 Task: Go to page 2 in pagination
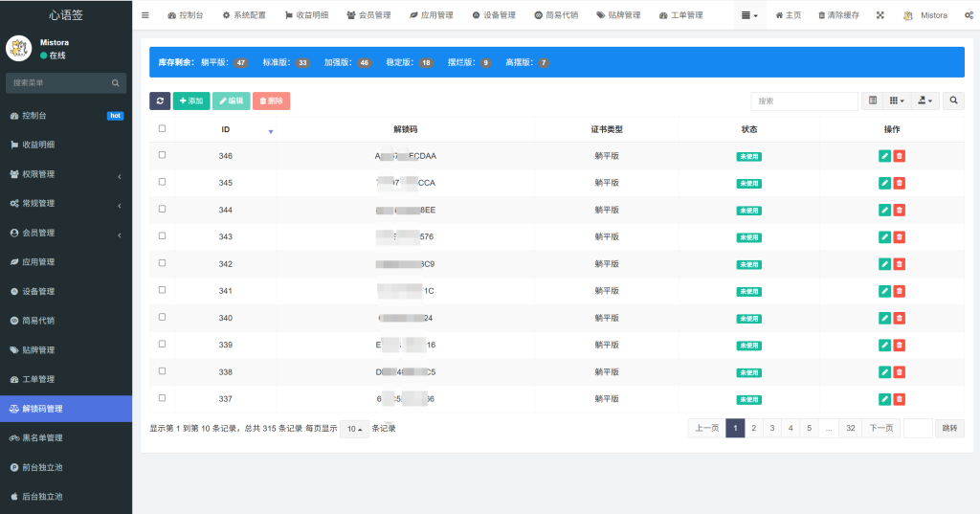pos(754,429)
